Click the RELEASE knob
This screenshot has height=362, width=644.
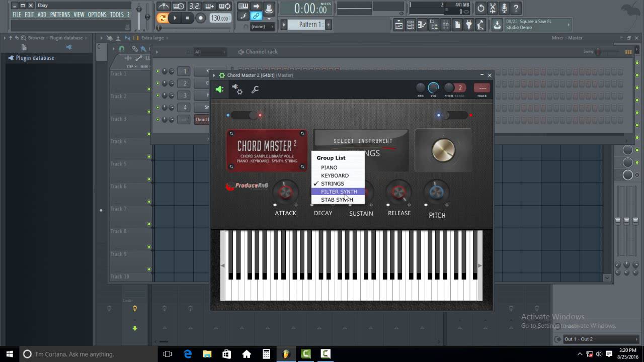click(x=398, y=192)
